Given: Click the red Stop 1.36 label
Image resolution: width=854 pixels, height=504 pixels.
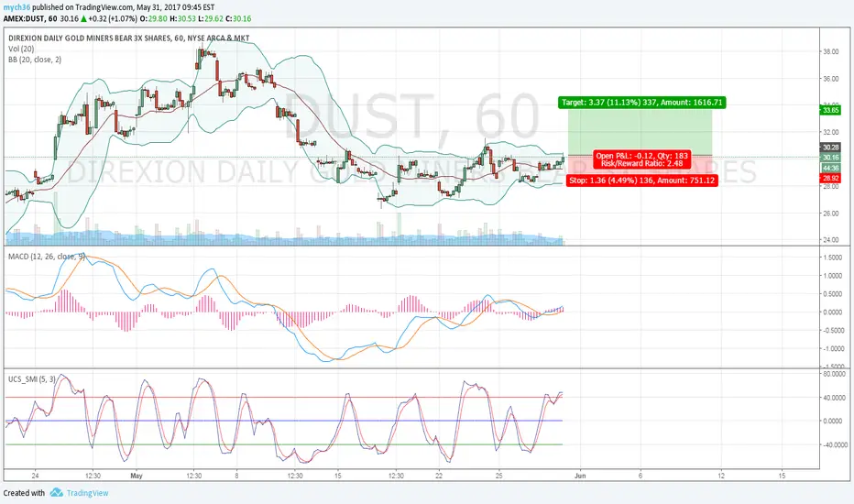Looking at the screenshot, I should point(641,181).
